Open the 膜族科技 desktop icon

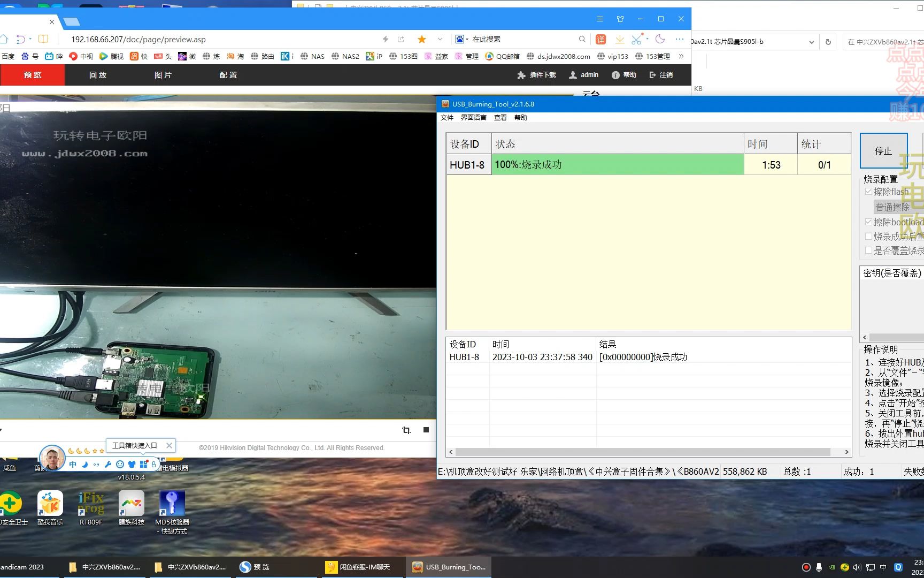coord(132,508)
